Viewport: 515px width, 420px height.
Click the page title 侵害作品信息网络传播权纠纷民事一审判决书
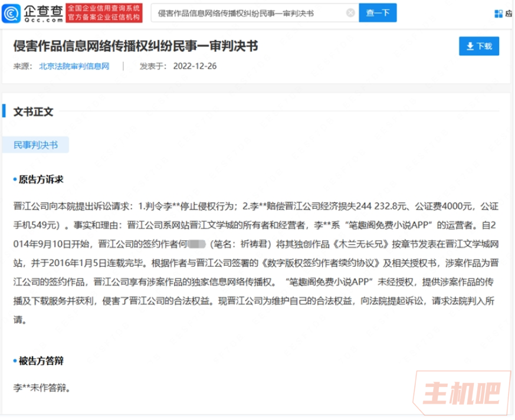[x=135, y=46]
